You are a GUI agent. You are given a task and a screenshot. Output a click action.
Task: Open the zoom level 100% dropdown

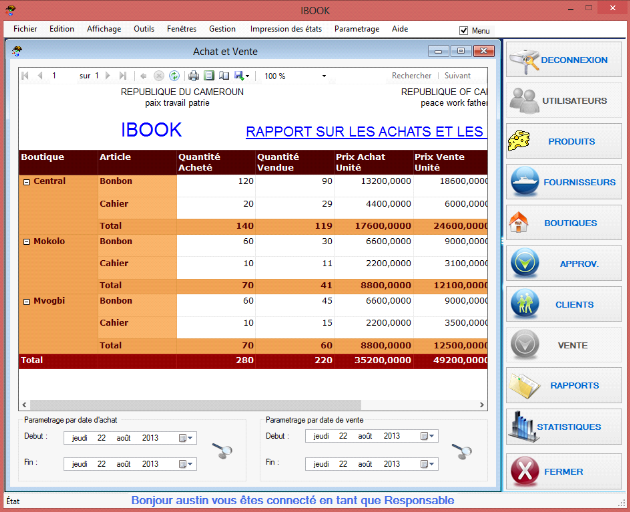click(x=324, y=76)
